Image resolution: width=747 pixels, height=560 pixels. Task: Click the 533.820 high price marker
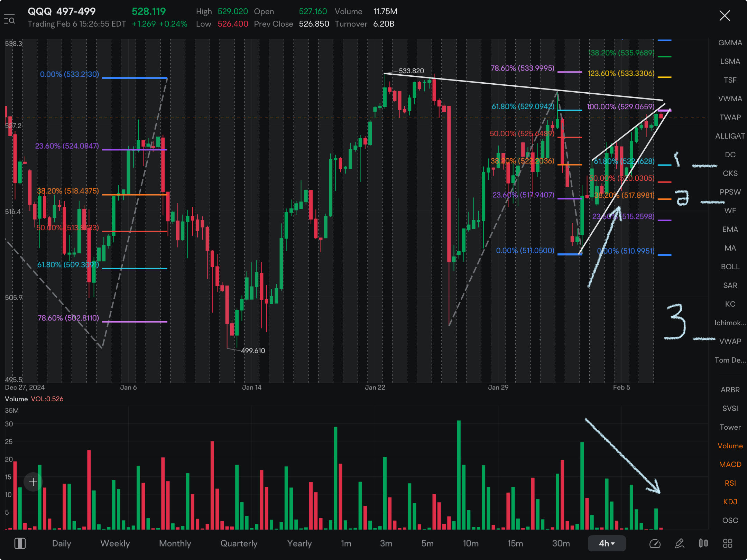(411, 71)
